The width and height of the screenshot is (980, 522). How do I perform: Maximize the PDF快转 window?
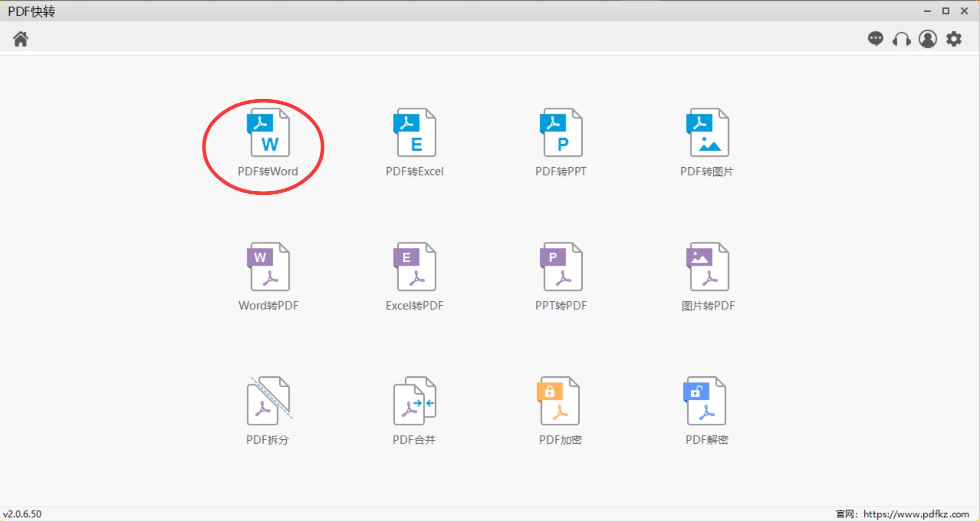click(x=946, y=11)
